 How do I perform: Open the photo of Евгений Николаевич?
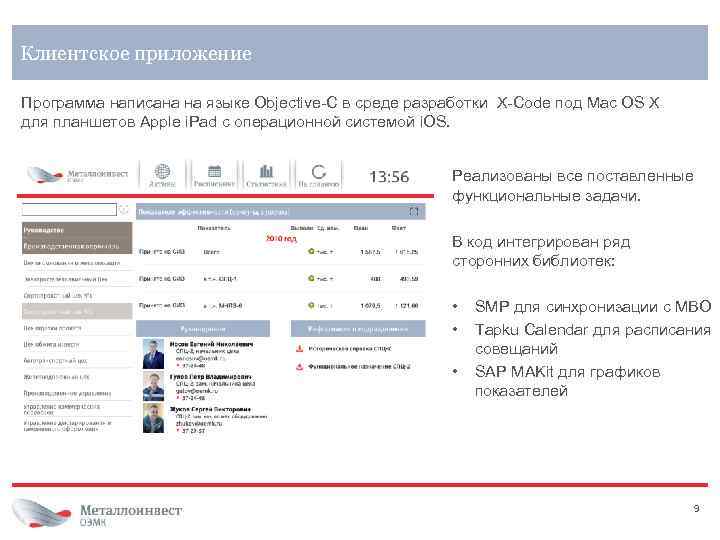(x=153, y=354)
